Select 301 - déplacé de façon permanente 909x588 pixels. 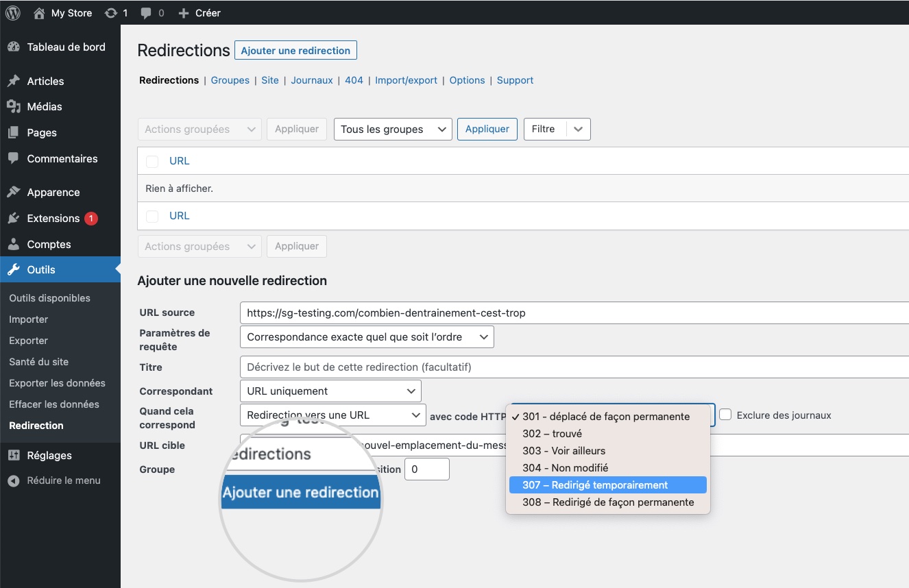point(608,417)
